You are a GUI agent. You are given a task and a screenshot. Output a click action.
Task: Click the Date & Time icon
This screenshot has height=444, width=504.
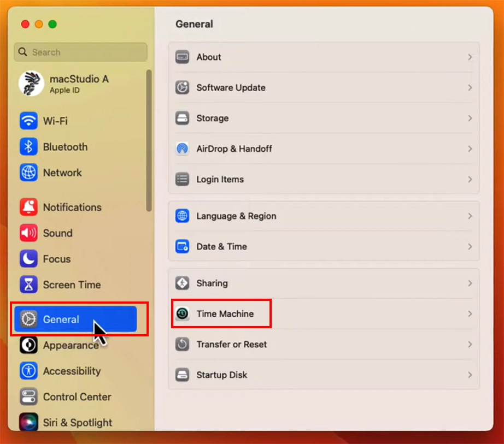point(182,246)
